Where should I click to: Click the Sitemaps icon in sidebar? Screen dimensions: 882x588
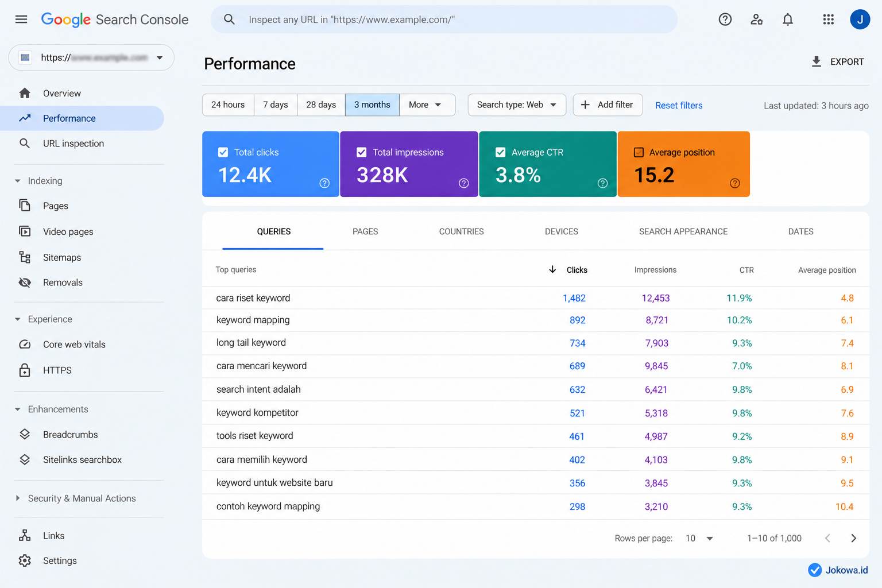(x=25, y=257)
